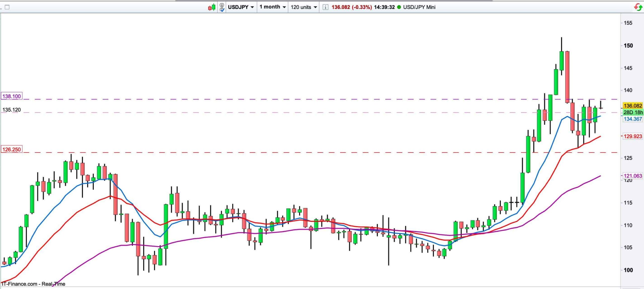Click the red-green refresh icon at top right

(638, 7)
